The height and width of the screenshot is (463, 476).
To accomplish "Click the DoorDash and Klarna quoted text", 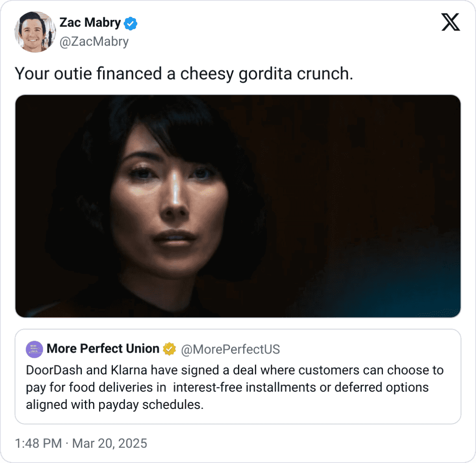I will 235,387.
